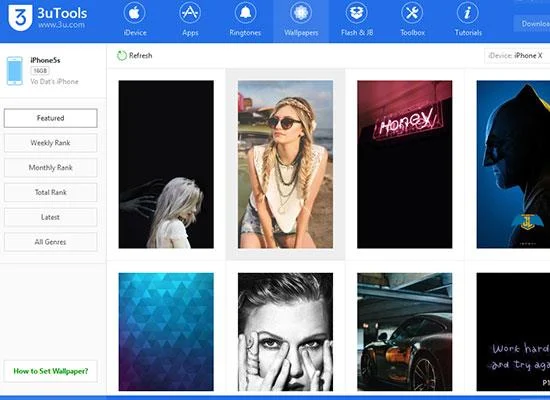View Total Rank wallpapers

(51, 192)
